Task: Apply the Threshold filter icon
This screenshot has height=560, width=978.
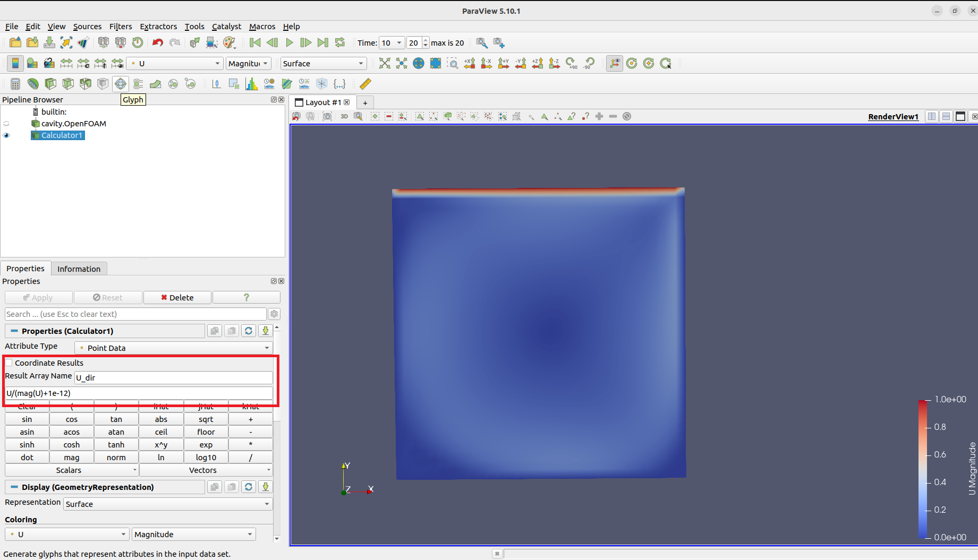Action: click(86, 84)
